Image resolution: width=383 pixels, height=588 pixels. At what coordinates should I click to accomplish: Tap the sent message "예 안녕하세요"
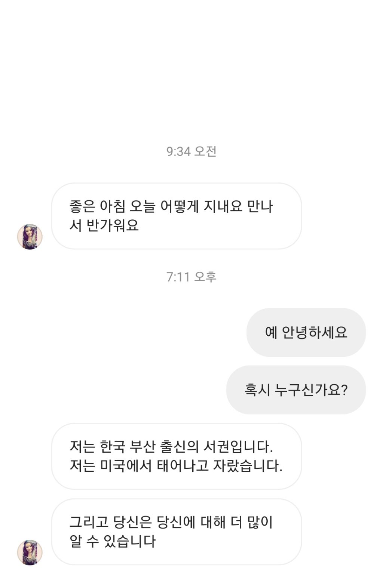pos(306,332)
